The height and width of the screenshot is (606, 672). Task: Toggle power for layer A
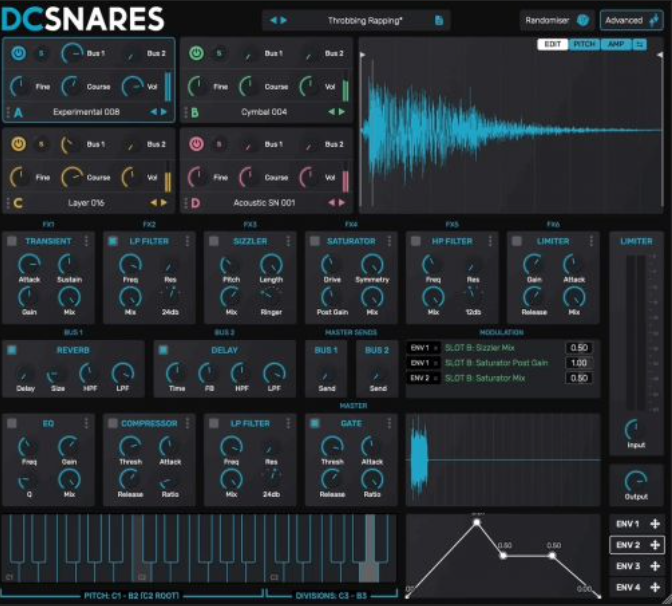(x=18, y=54)
